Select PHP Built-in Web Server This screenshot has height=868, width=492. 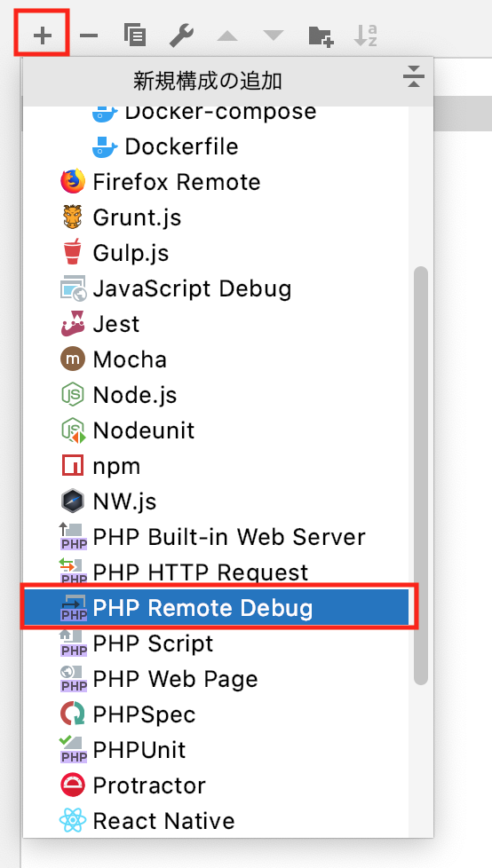pos(216,537)
